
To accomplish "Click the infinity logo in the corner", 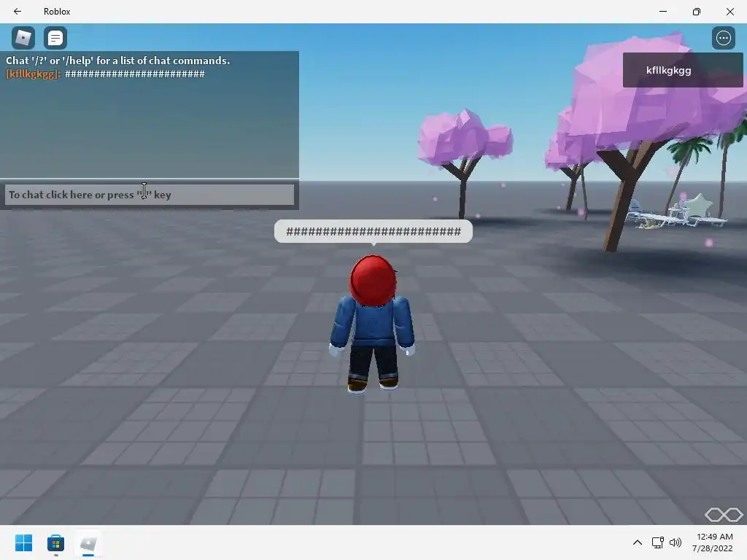I will (724, 514).
